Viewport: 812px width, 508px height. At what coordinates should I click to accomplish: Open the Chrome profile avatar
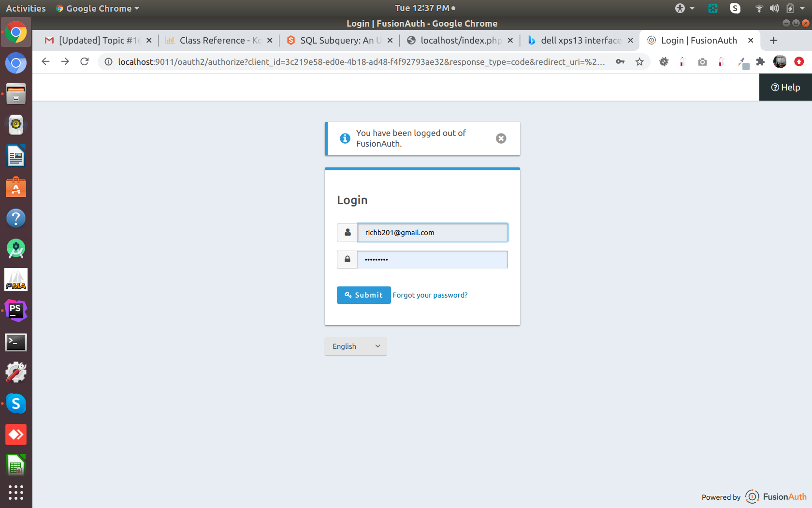pyautogui.click(x=780, y=61)
